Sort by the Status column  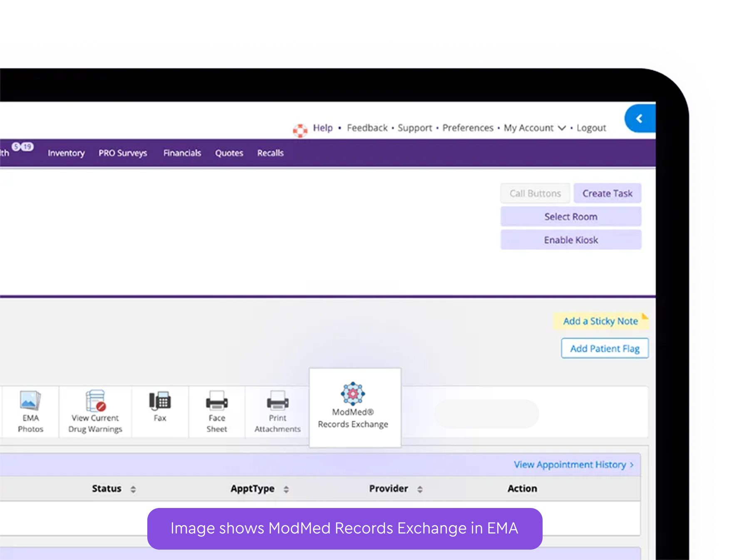click(x=114, y=489)
